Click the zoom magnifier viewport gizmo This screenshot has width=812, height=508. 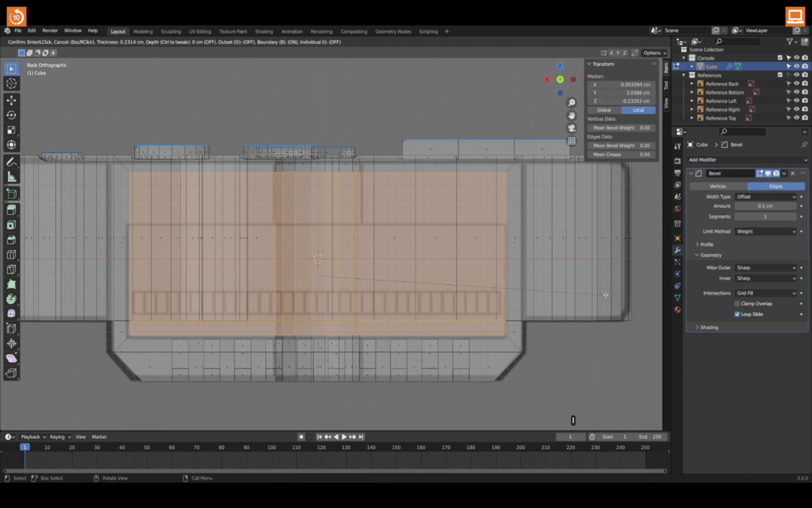click(x=572, y=103)
